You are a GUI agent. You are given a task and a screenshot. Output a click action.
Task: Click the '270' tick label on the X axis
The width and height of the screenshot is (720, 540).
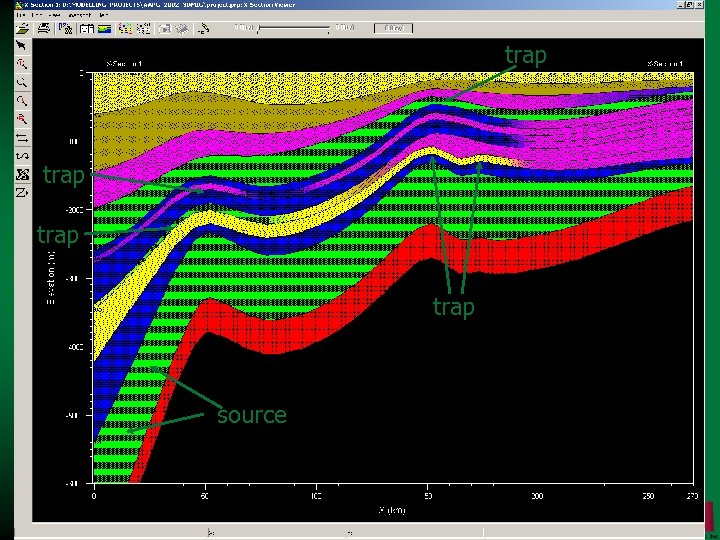pyautogui.click(x=692, y=496)
